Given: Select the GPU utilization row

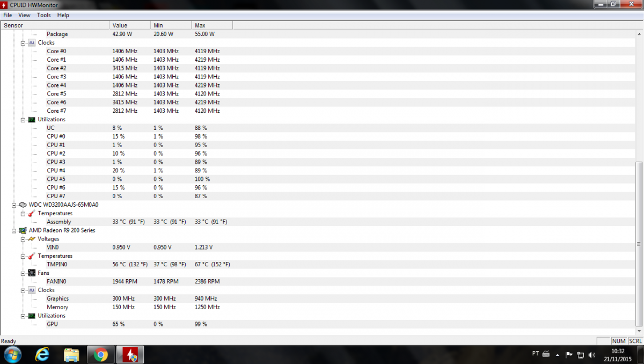Looking at the screenshot, I should click(x=317, y=324).
